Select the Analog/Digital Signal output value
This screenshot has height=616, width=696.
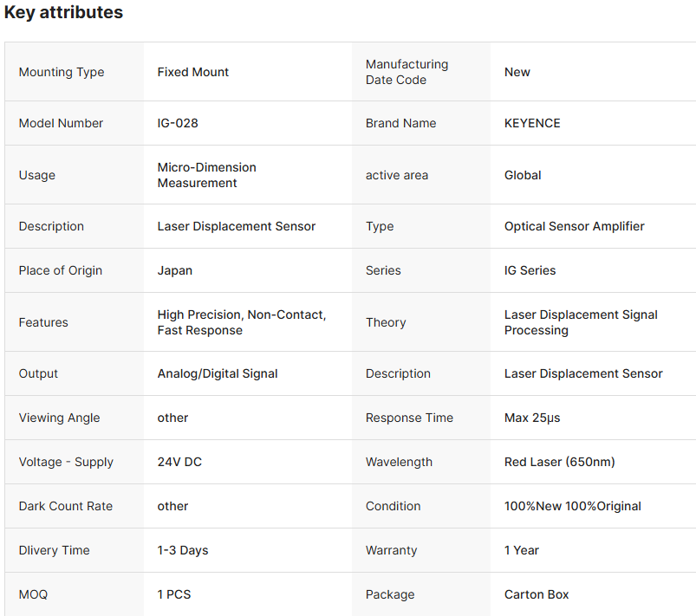point(218,373)
